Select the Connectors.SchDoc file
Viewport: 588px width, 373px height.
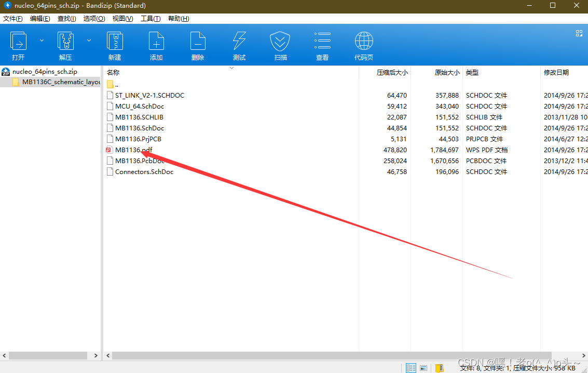coord(144,171)
